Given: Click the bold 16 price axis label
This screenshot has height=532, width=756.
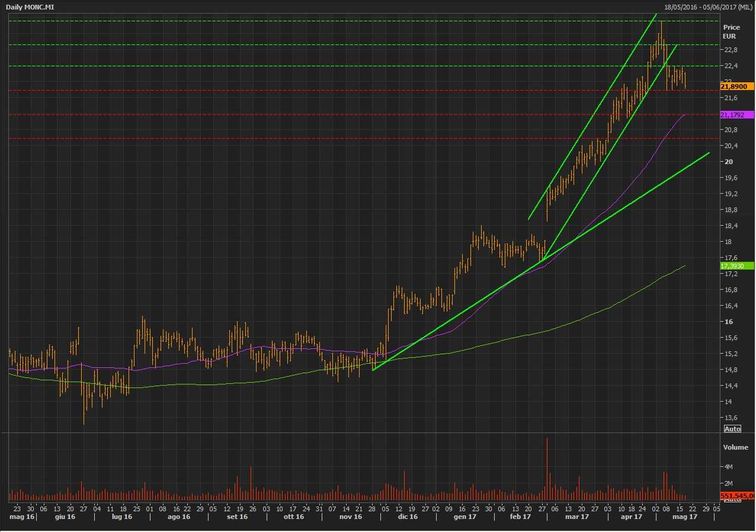Looking at the screenshot, I should coord(728,322).
